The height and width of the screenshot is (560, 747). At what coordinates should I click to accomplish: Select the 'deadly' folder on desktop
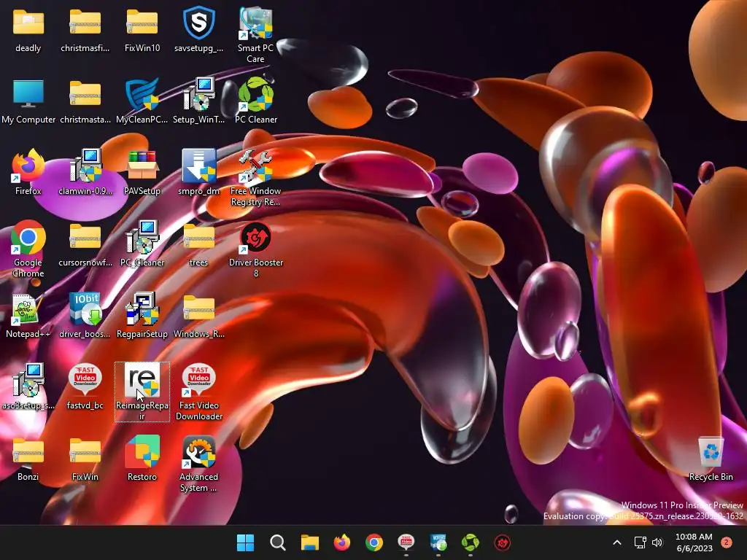click(28, 30)
